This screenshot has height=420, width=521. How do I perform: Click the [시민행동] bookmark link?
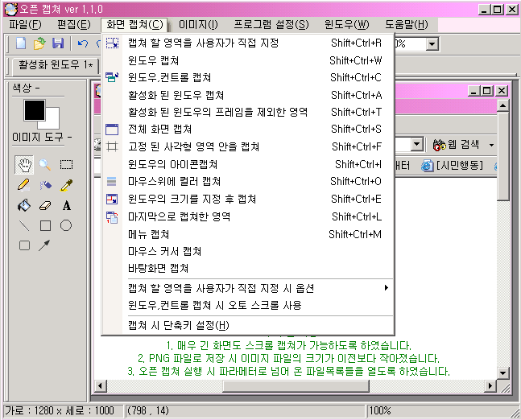pyautogui.click(x=460, y=166)
